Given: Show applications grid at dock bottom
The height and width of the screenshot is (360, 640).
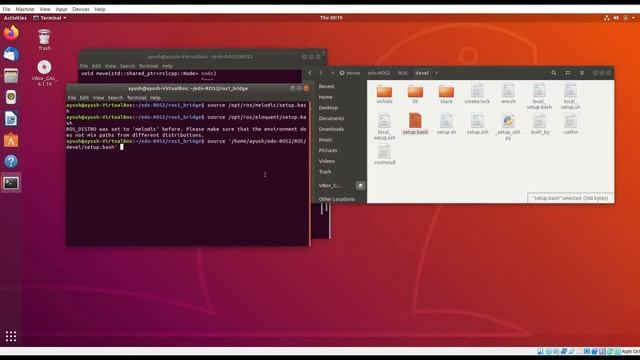Looking at the screenshot, I should pos(11,336).
